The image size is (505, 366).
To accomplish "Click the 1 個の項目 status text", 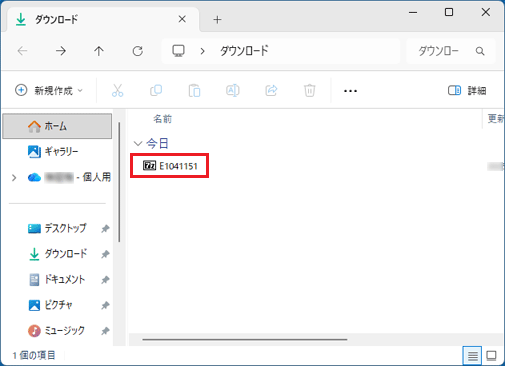I will (x=34, y=355).
